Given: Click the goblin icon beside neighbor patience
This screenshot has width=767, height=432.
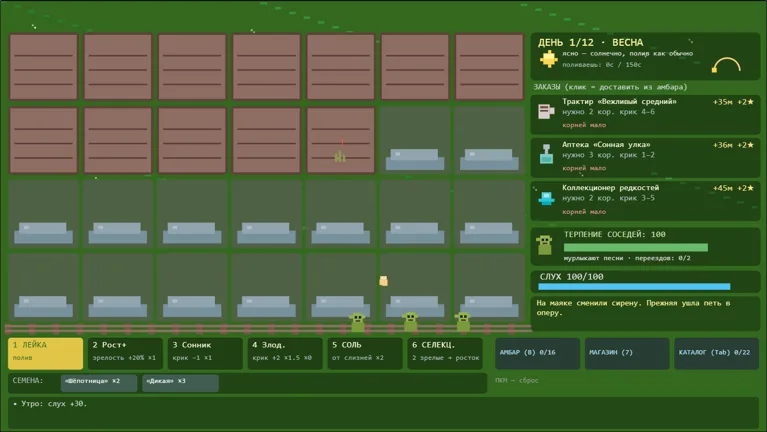Looking at the screenshot, I should (544, 245).
